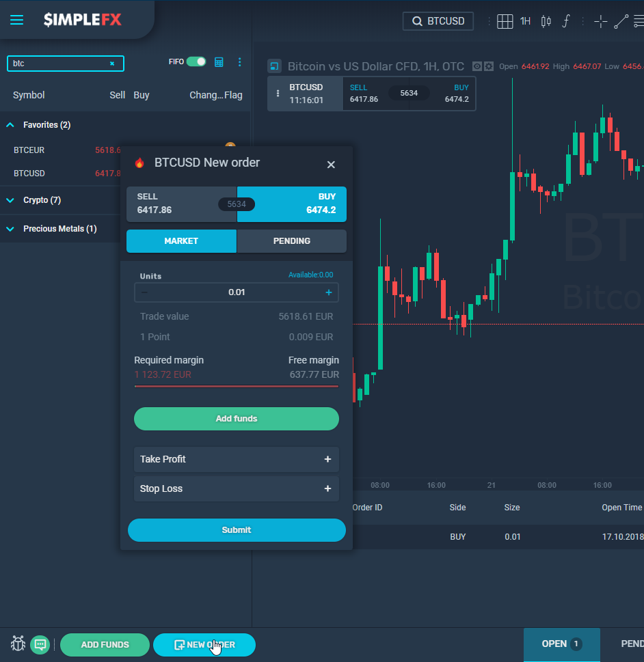
Task: Click the Submit order button
Action: (x=237, y=530)
